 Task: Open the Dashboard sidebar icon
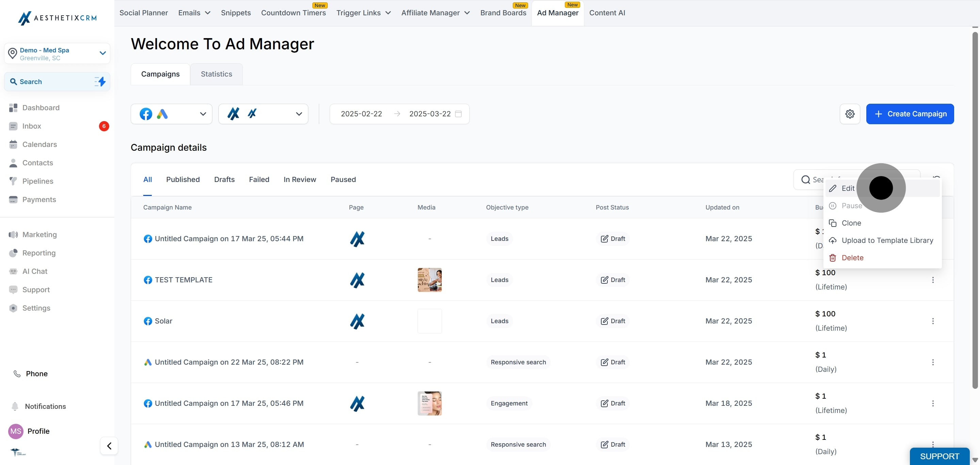[13, 107]
